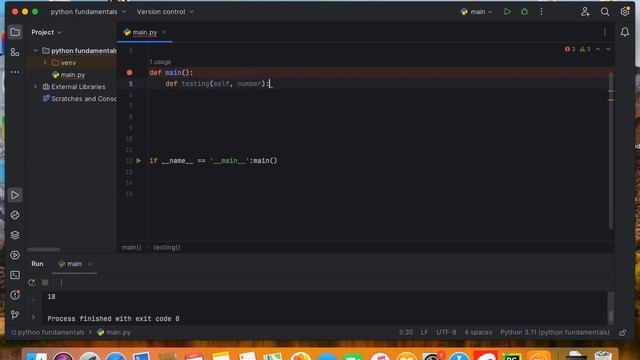
Task: Open the Git version control tool icon
Action: [15, 315]
